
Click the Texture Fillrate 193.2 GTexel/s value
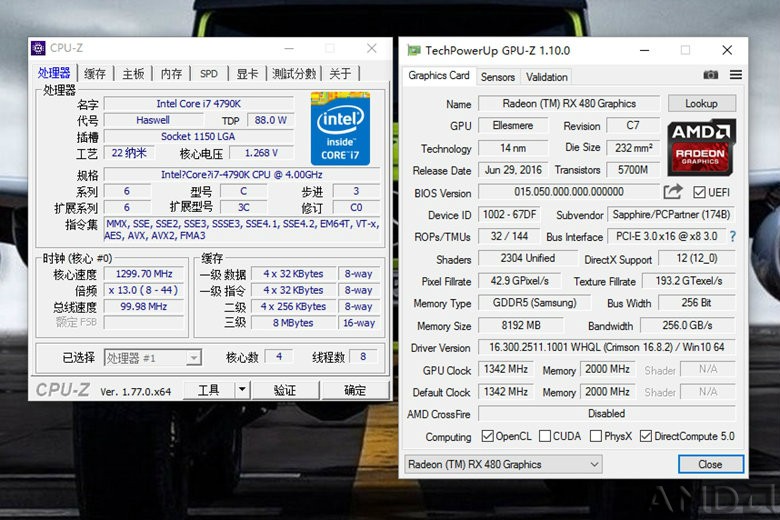pos(688,281)
